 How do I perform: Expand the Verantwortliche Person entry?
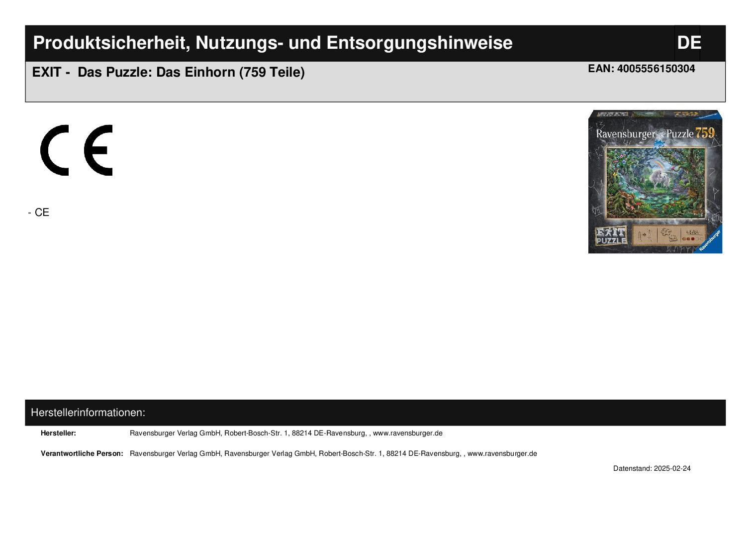[83, 453]
